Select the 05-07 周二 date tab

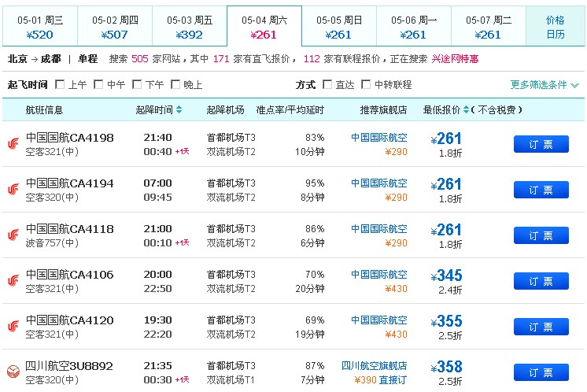pyautogui.click(x=489, y=27)
